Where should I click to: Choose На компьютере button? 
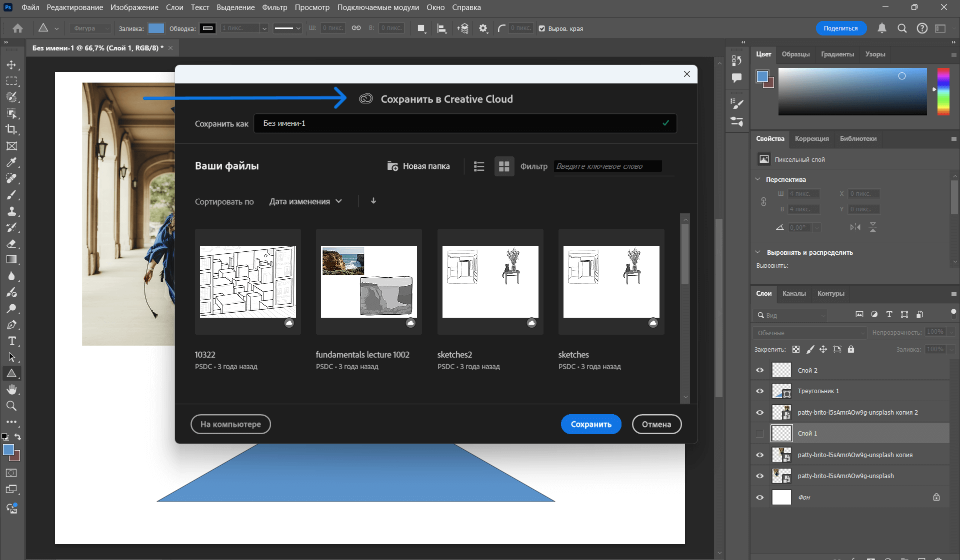click(x=230, y=424)
